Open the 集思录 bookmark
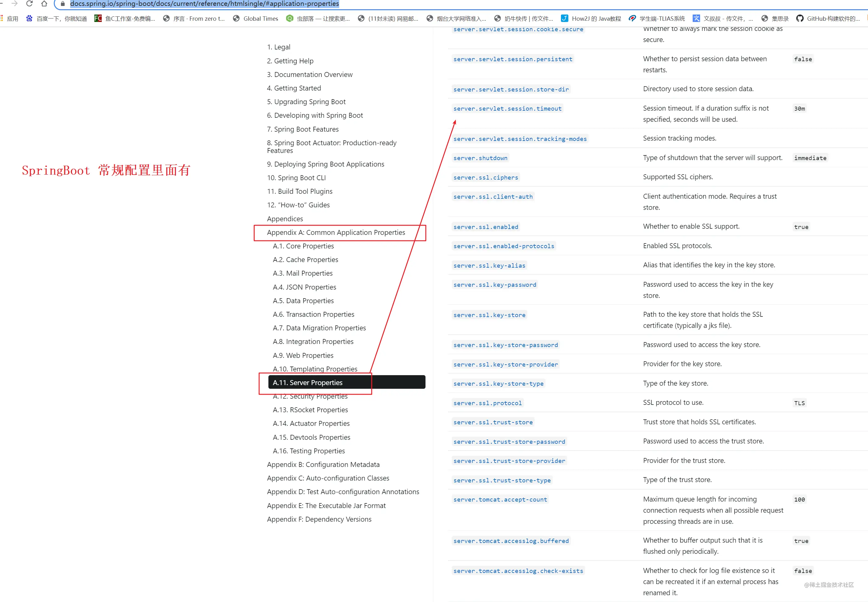868x602 pixels. click(x=775, y=19)
